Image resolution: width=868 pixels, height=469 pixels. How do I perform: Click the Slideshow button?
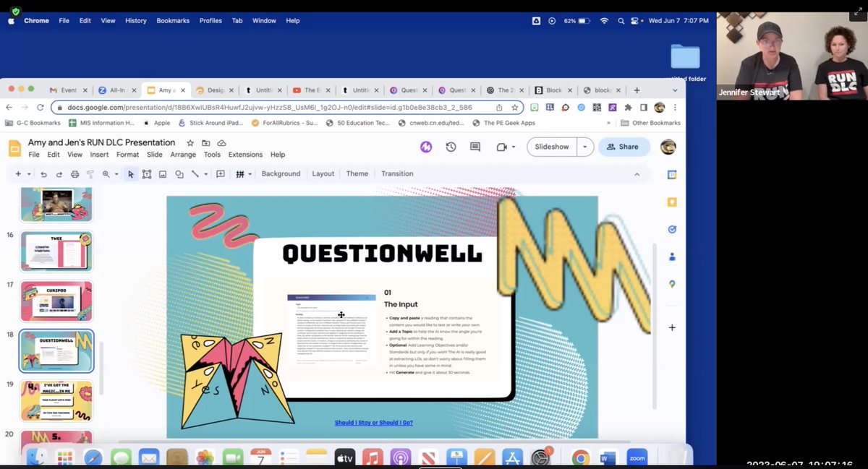pyautogui.click(x=552, y=147)
